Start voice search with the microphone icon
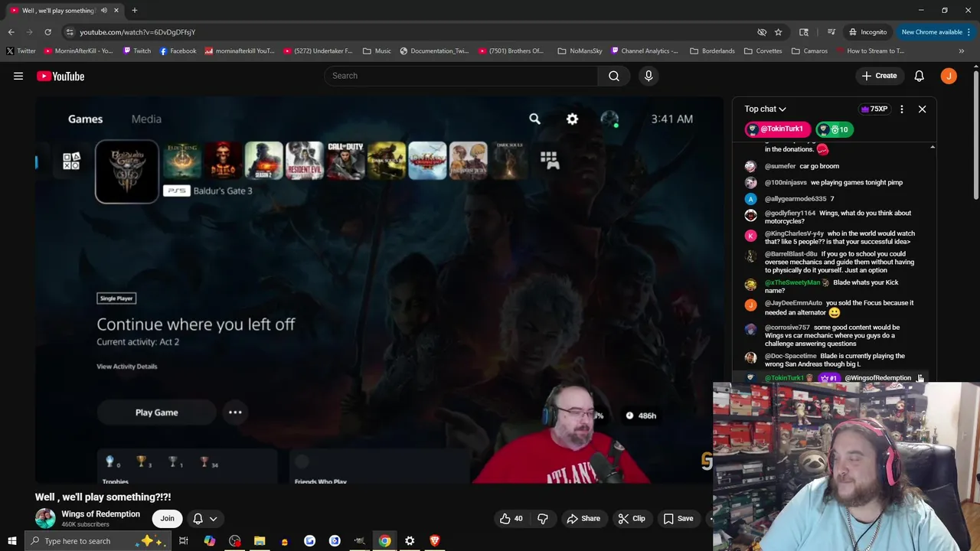 [648, 76]
